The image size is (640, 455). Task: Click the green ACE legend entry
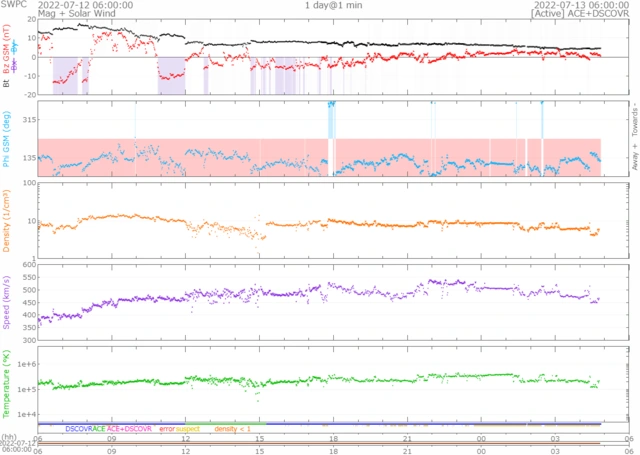(99, 429)
